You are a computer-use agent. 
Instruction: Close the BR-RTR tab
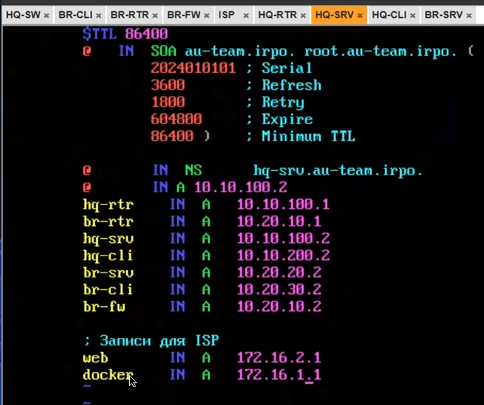tap(155, 16)
